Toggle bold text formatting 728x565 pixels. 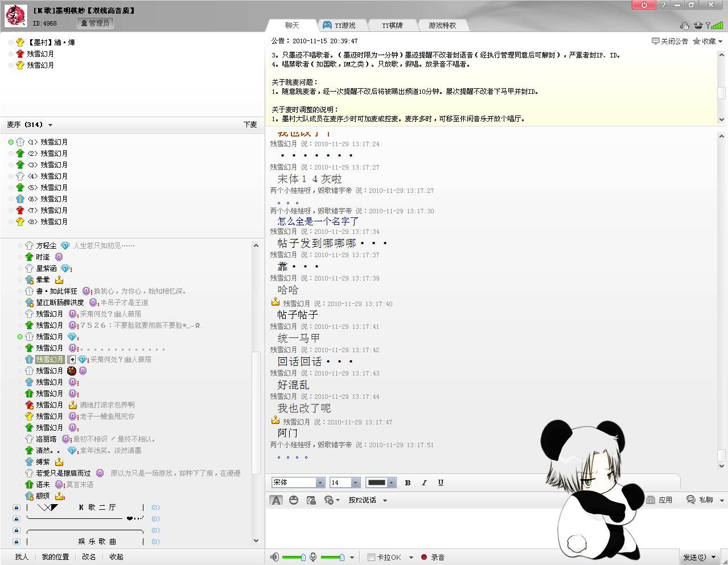pyautogui.click(x=408, y=482)
